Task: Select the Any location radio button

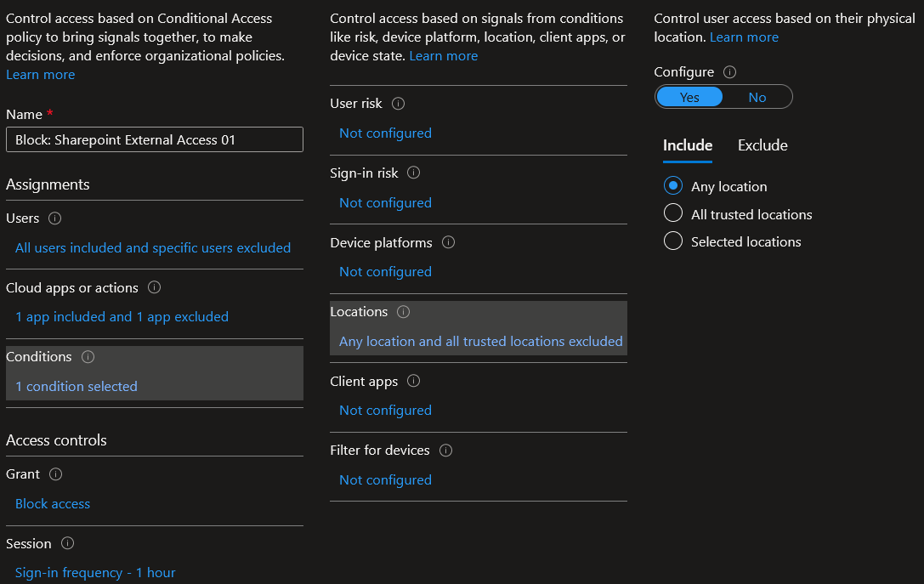Action: pyautogui.click(x=673, y=186)
